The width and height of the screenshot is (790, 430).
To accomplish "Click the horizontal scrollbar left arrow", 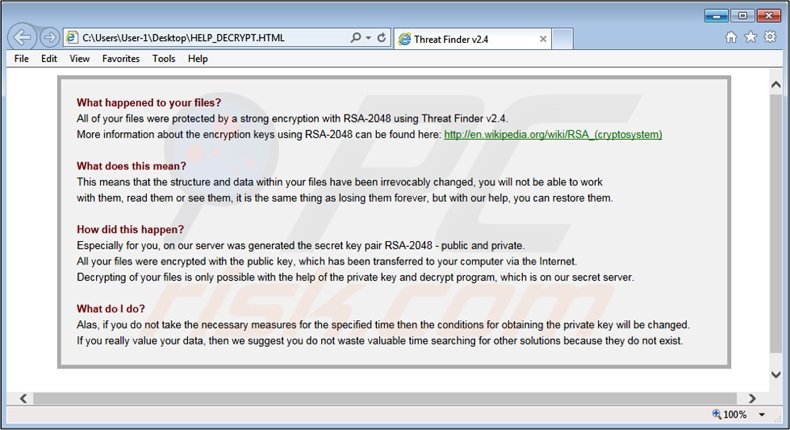I will pos(23,398).
